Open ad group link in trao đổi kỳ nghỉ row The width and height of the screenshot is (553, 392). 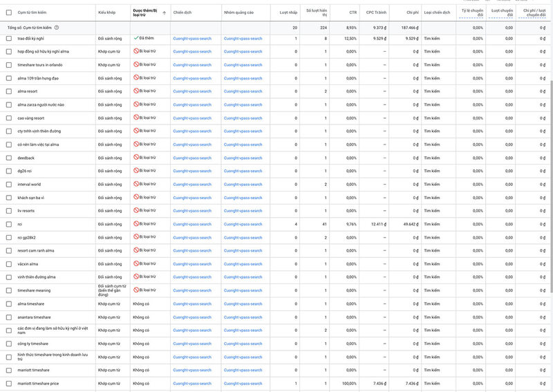(243, 39)
